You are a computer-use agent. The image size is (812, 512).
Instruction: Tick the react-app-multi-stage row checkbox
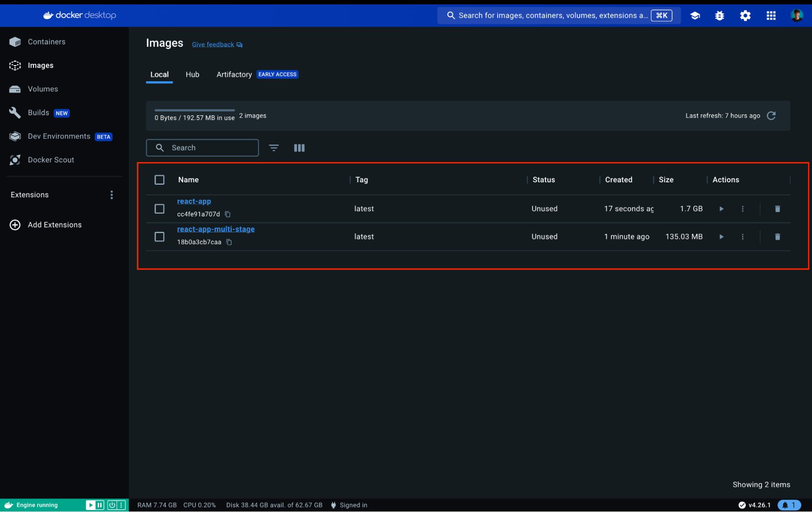(159, 237)
